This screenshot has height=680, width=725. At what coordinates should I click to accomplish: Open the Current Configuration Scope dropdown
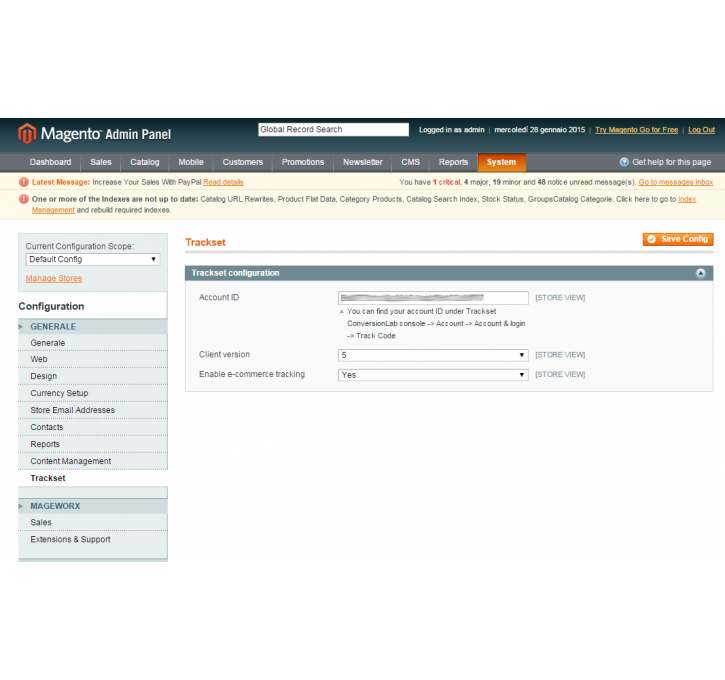93,259
